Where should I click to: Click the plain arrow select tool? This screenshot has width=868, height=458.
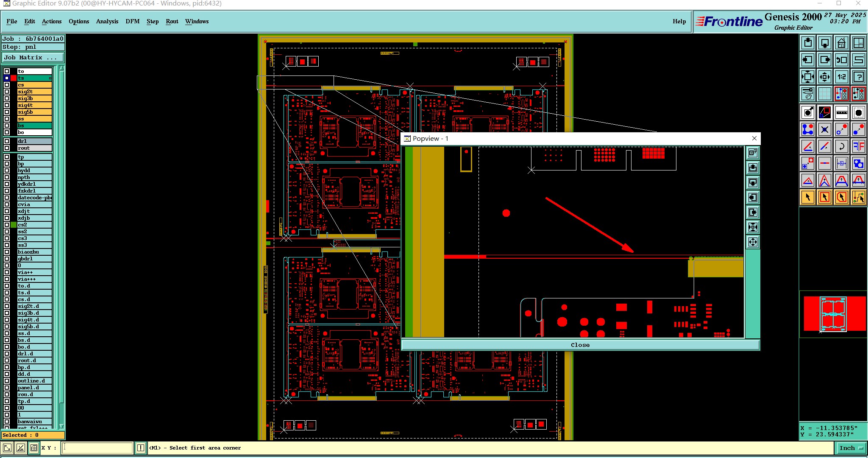808,197
